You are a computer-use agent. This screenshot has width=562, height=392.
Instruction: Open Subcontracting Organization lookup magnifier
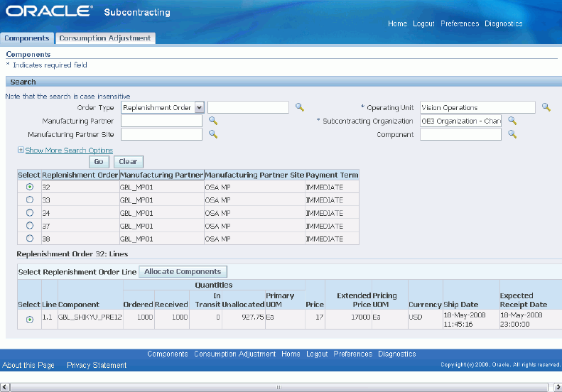click(512, 121)
